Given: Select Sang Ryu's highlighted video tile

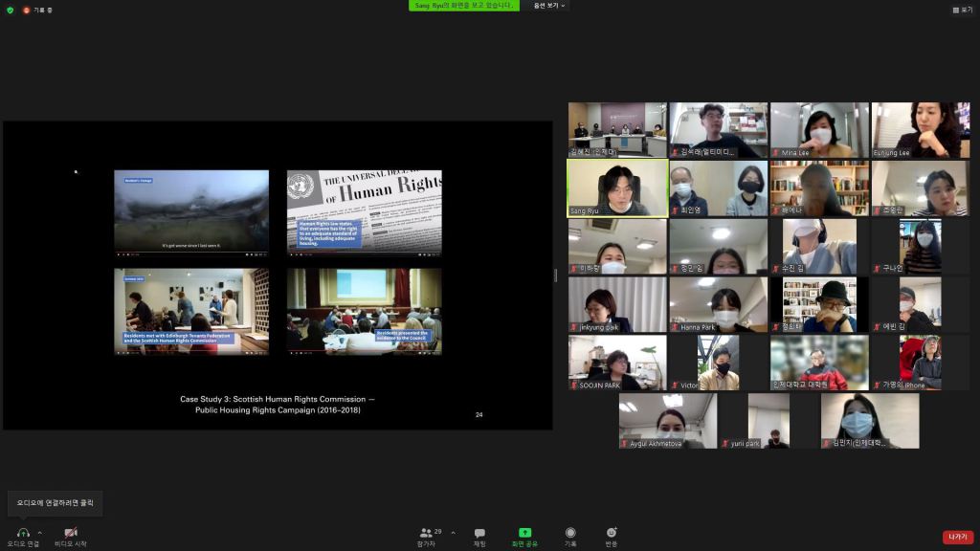Looking at the screenshot, I should point(617,187).
